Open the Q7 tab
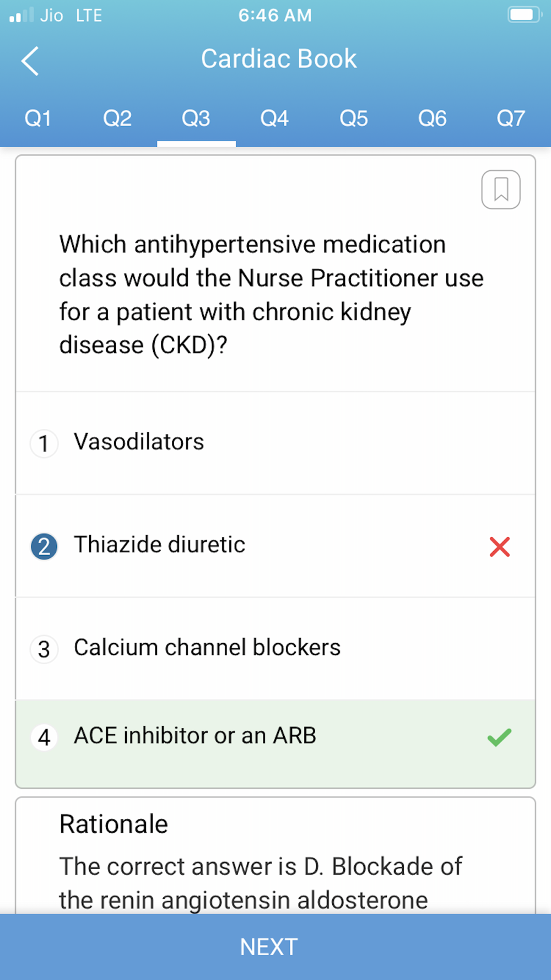551x980 pixels. tap(511, 118)
